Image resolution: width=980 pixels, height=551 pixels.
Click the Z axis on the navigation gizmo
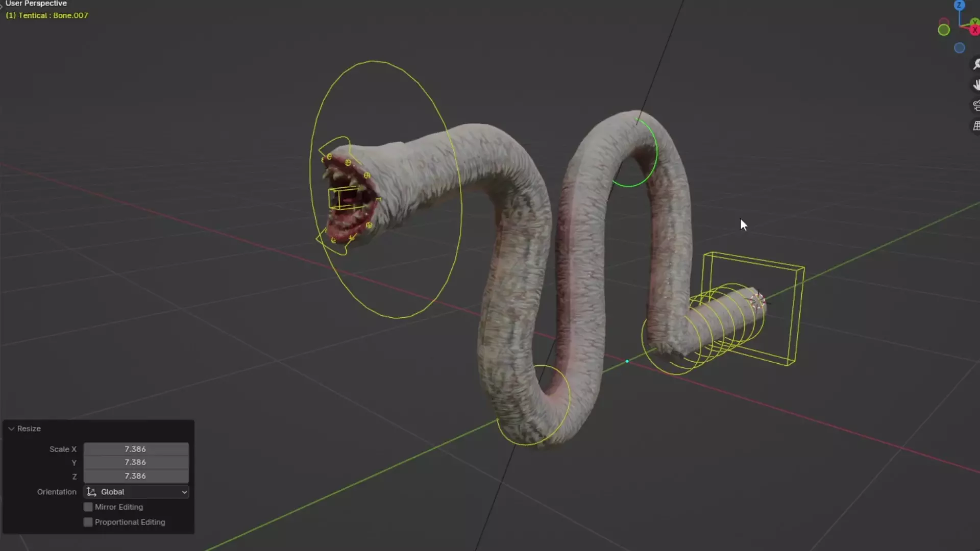(959, 6)
